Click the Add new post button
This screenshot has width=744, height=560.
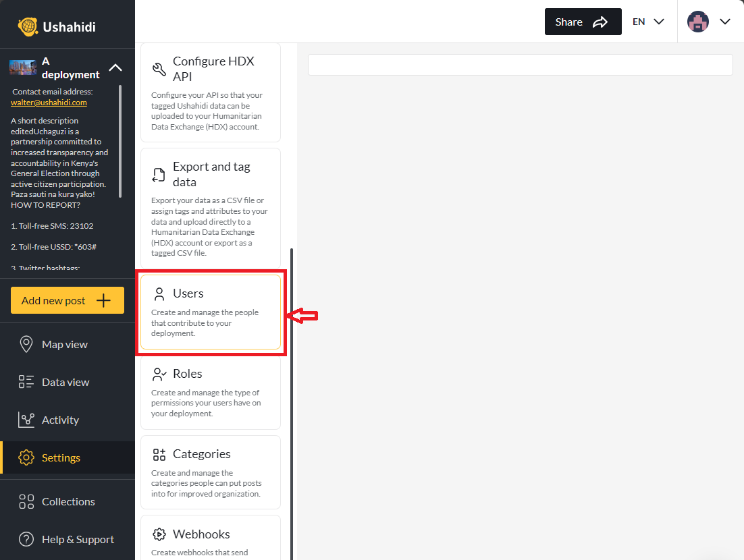point(67,300)
